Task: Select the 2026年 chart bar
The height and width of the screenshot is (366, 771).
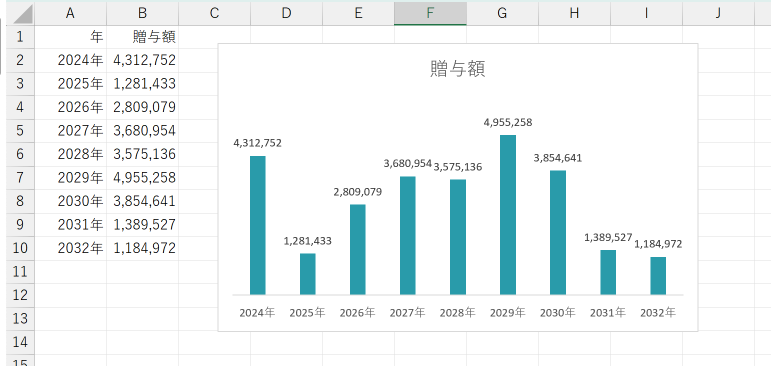Action: (358, 249)
